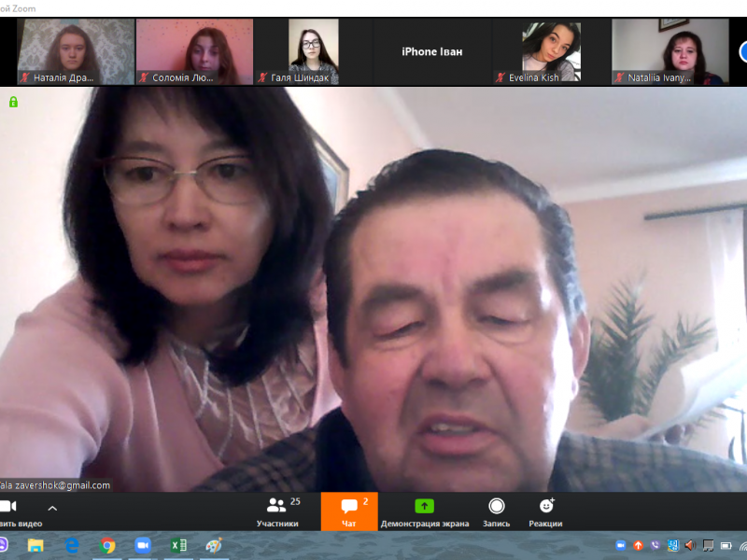This screenshot has height=560, width=747.
Task: Select Галя Шиндак video thumbnail
Action: tap(313, 51)
